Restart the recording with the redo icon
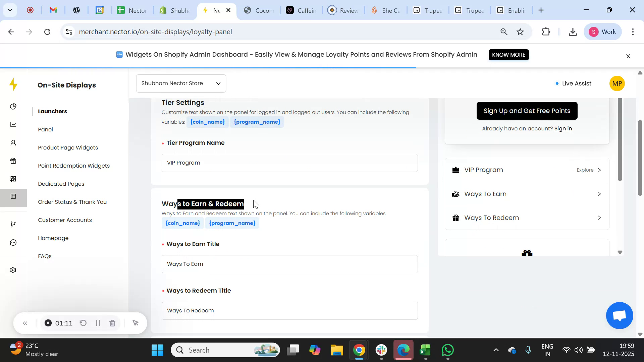This screenshot has width=644, height=362. (83, 323)
